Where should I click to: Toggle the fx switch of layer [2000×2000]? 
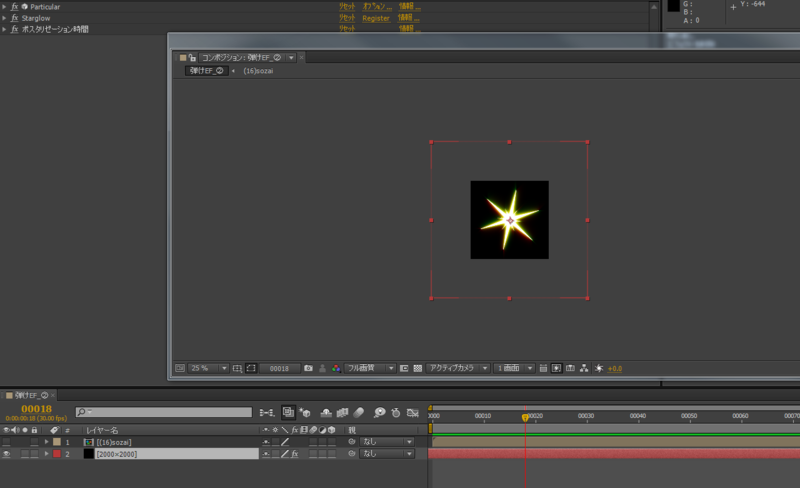coord(295,453)
